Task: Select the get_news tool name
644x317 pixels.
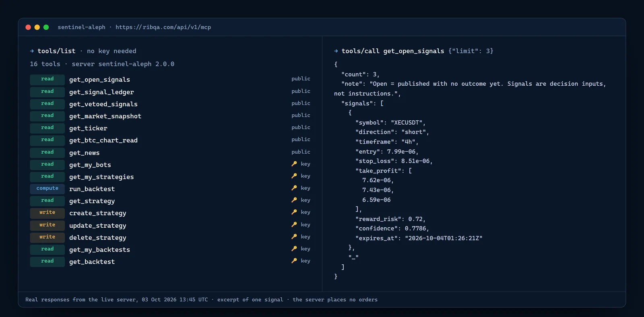Action: pyautogui.click(x=84, y=153)
